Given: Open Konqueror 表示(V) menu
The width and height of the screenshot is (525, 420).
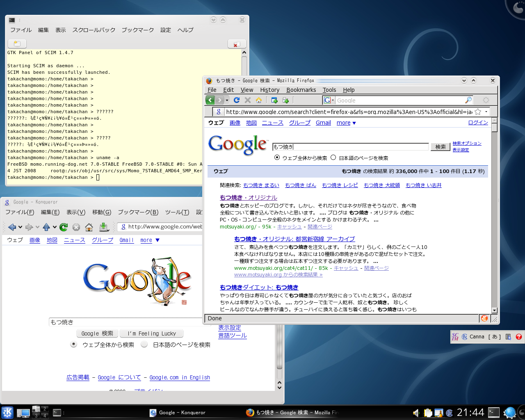Looking at the screenshot, I should click(76, 212).
